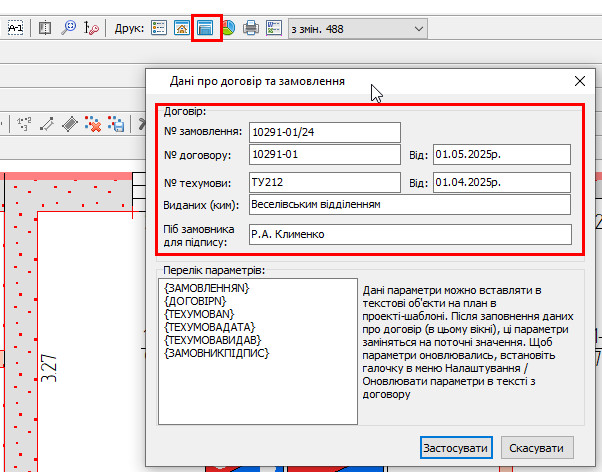Screen dimensions: 602x472
Task: Click the pie chart icon in toolbar
Action: (x=229, y=29)
